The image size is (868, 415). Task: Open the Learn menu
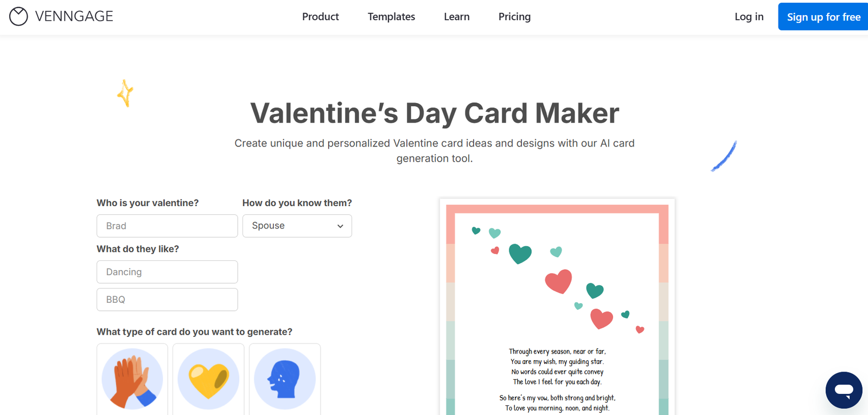pos(456,17)
